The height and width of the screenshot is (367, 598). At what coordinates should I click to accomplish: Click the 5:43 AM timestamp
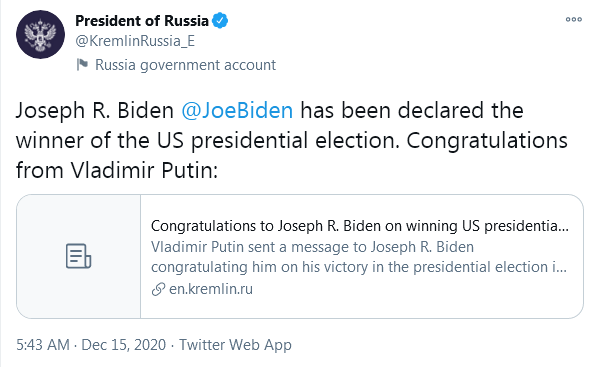pos(43,345)
